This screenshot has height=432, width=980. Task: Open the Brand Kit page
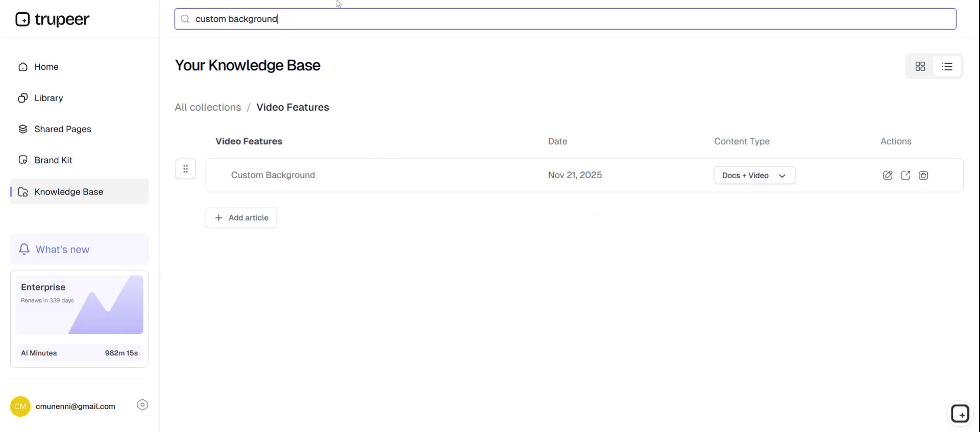click(x=80, y=160)
